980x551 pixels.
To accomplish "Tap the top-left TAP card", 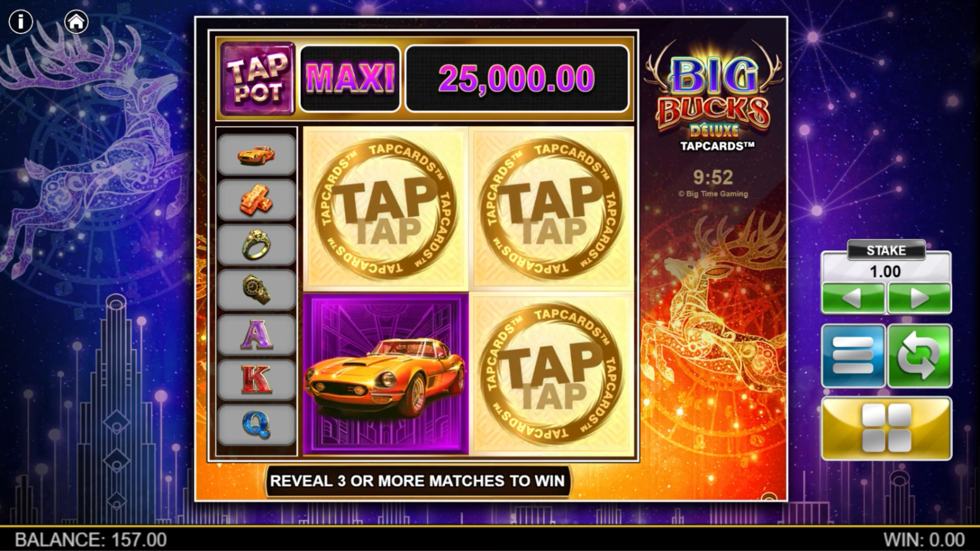I will point(386,209).
